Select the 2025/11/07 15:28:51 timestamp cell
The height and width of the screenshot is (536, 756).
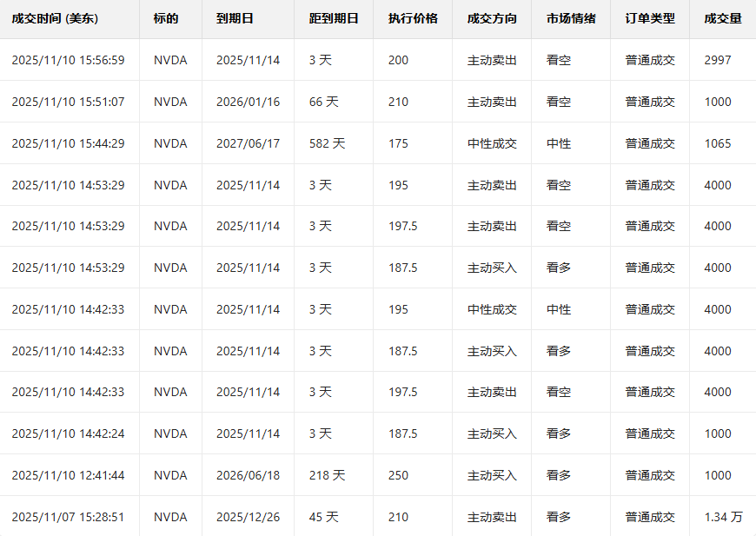[x=68, y=517]
